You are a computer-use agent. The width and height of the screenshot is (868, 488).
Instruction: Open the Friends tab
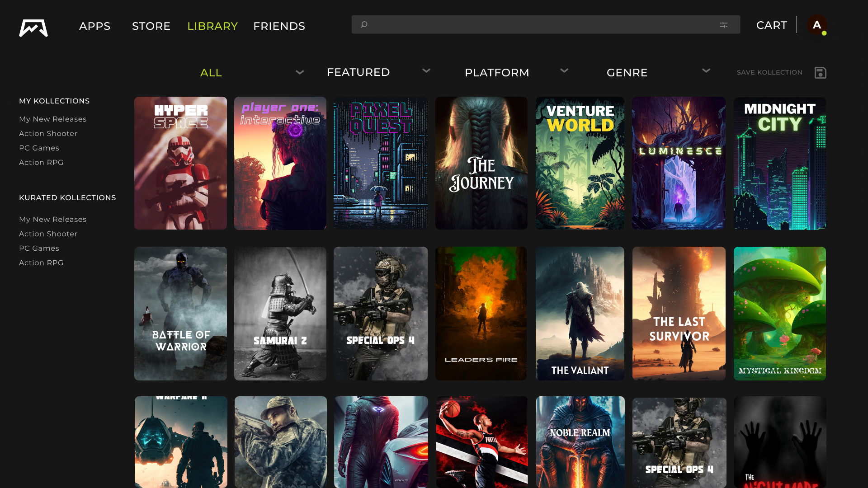point(279,26)
